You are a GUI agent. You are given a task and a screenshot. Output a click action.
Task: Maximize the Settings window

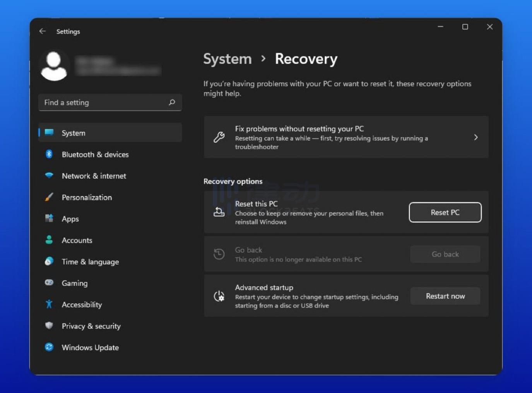point(465,27)
